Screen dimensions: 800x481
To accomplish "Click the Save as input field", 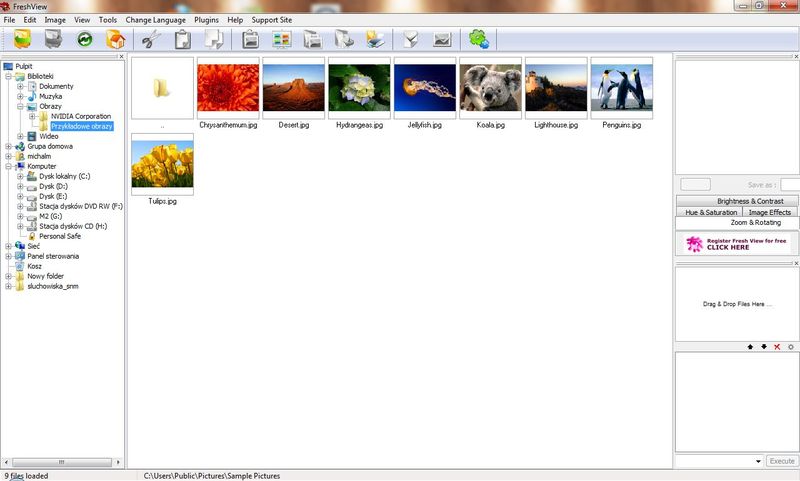I will point(790,185).
